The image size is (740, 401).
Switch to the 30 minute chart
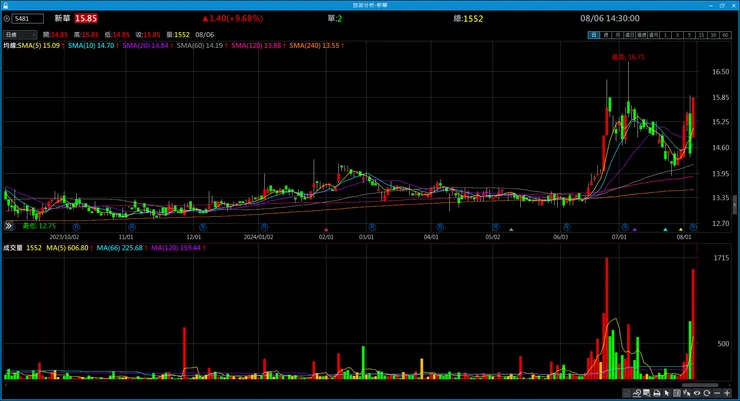pos(713,35)
